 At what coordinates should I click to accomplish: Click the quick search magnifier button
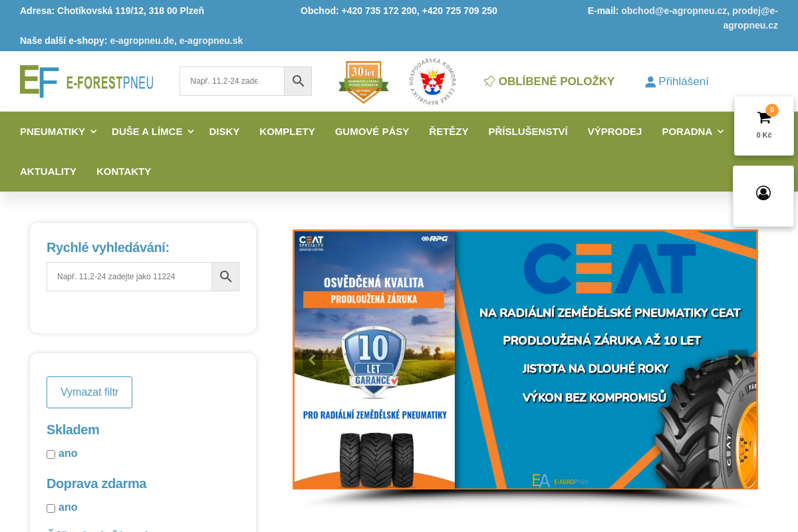tap(225, 277)
